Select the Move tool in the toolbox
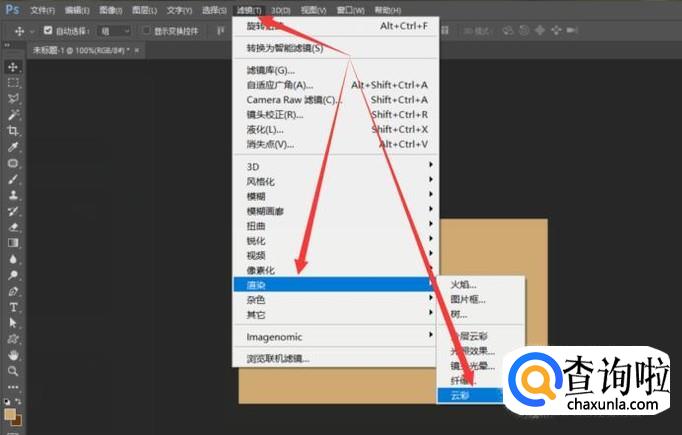The image size is (682, 435). coord(13,67)
